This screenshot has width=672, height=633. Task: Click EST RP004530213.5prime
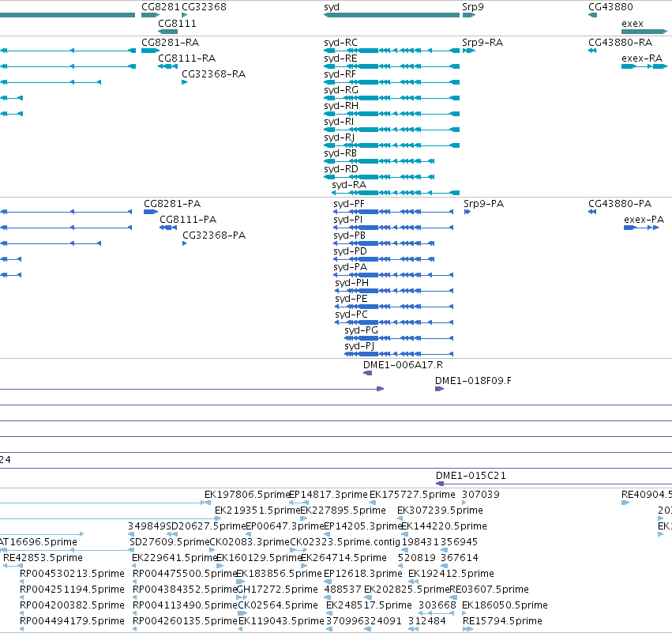click(x=72, y=575)
